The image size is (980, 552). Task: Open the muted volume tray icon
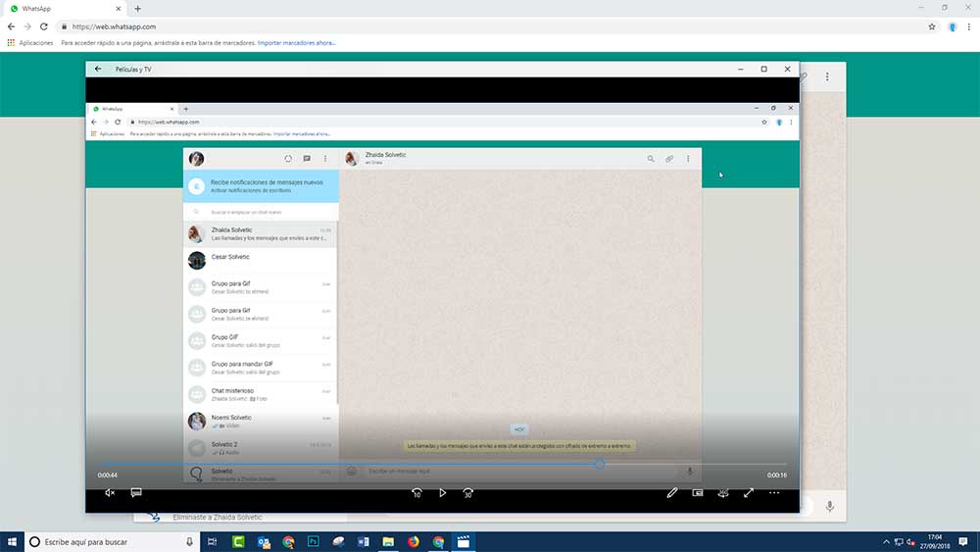tap(910, 542)
